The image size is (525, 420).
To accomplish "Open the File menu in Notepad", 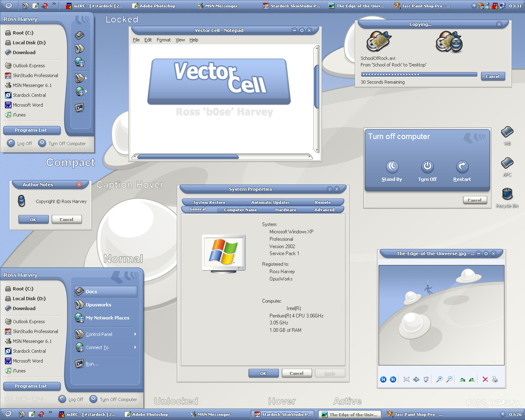I will 136,40.
